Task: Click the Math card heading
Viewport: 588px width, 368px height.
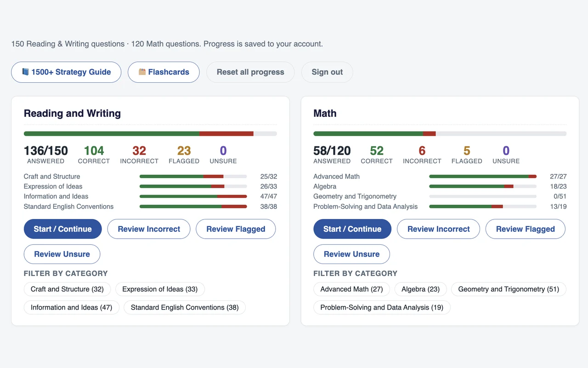Action: click(325, 114)
